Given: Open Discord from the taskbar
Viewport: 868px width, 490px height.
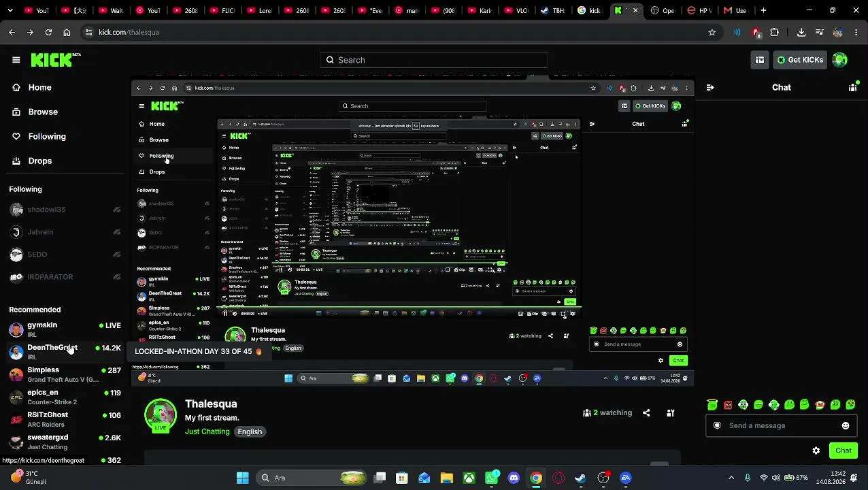Looking at the screenshot, I should (514, 478).
